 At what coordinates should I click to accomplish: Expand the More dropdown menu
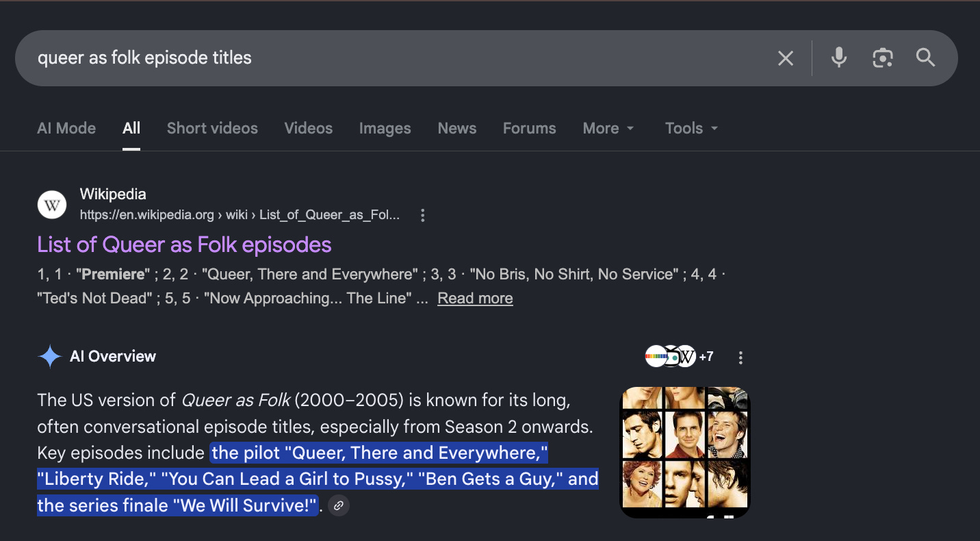[x=608, y=128]
